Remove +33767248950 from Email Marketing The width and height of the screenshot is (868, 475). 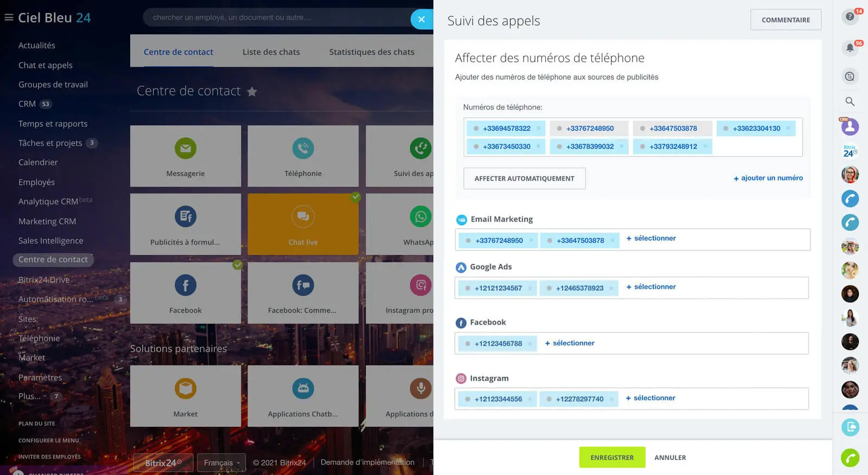pos(531,241)
